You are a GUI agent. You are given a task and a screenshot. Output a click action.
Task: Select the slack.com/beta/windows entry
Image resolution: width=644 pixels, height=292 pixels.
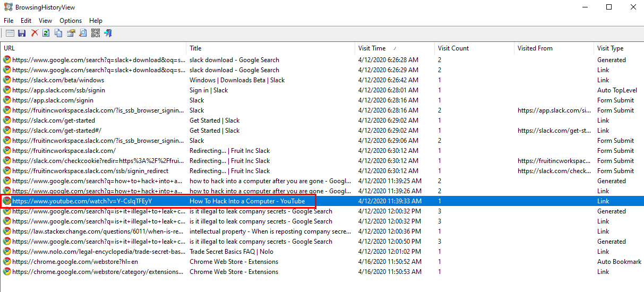[58, 80]
